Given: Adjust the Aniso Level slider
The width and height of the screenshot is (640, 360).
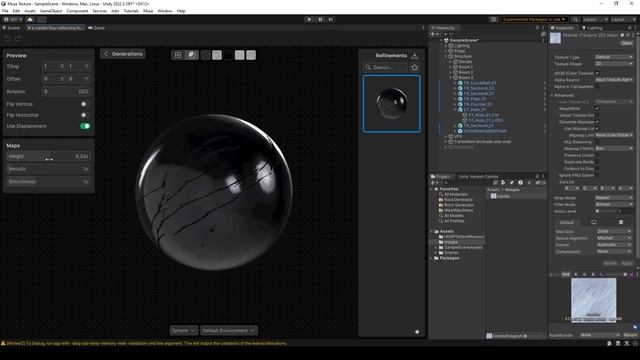Looking at the screenshot, I should (x=607, y=211).
